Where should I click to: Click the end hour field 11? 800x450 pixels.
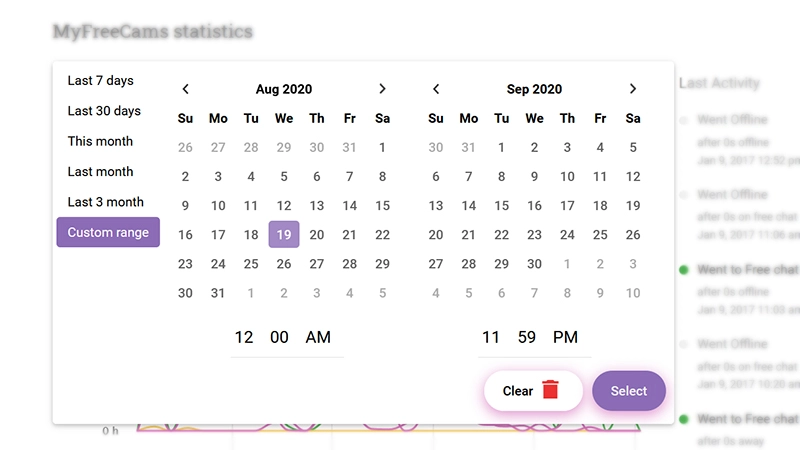pos(491,337)
